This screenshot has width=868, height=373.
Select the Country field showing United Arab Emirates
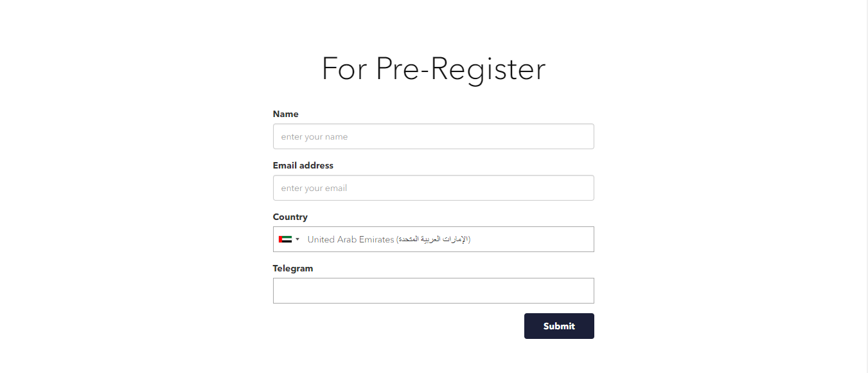[x=434, y=239]
